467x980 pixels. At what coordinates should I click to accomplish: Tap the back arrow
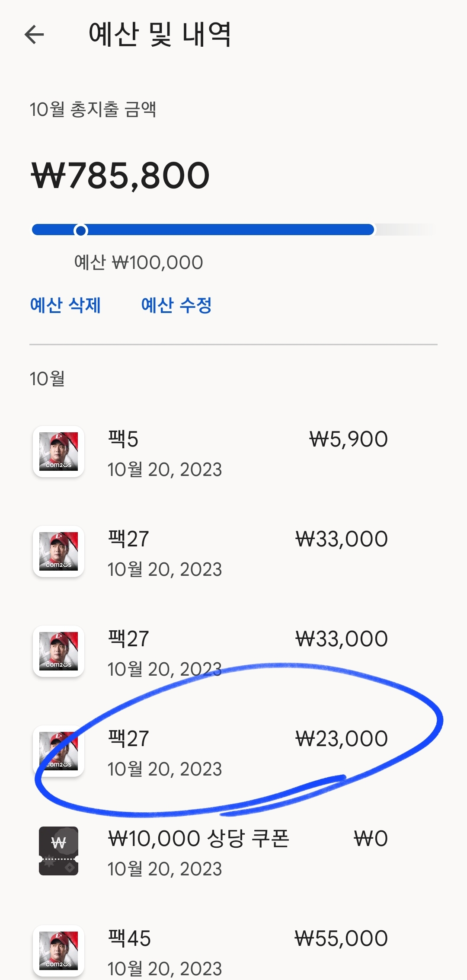pyautogui.click(x=35, y=35)
